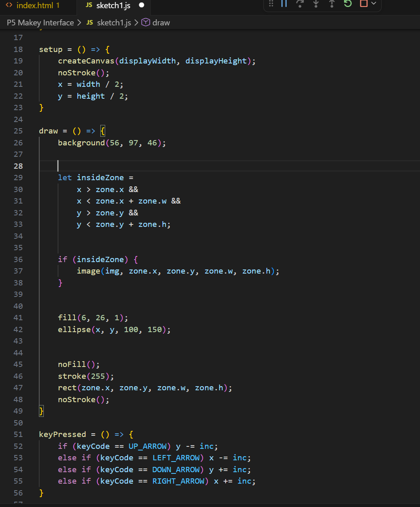The image size is (420, 507).
Task: Click DOWN_ARROW on line 54
Action: [x=176, y=470]
